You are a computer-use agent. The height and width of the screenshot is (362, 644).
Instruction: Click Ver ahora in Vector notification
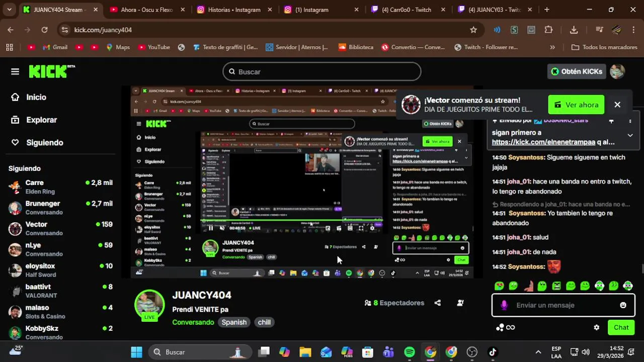pyautogui.click(x=576, y=105)
